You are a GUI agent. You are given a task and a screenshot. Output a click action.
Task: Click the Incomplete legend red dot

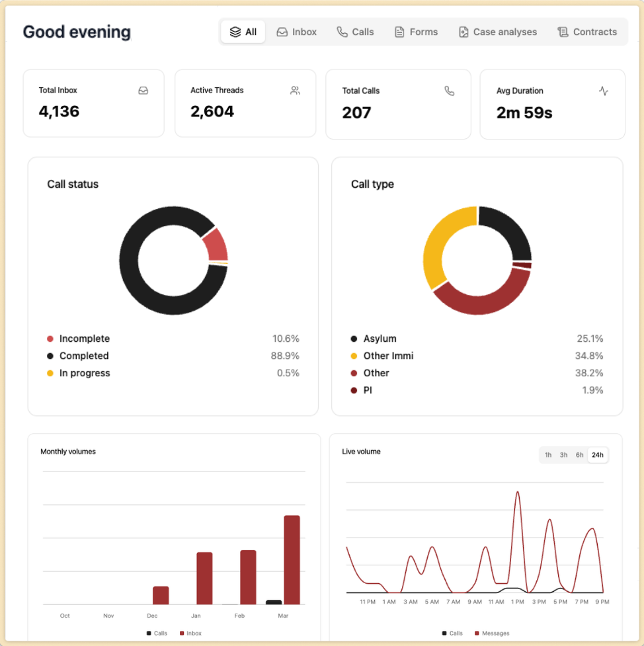[50, 339]
